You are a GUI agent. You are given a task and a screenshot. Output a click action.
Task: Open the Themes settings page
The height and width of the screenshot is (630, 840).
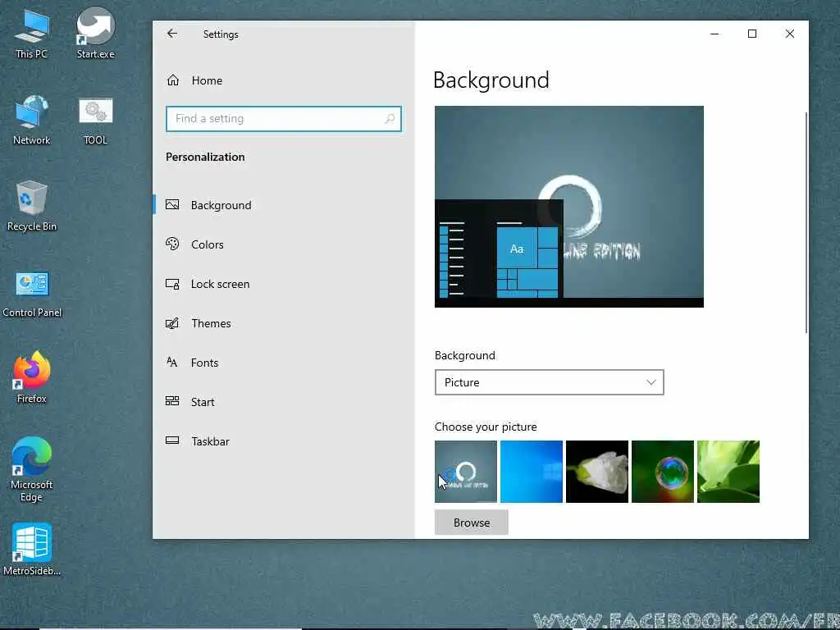click(283, 323)
